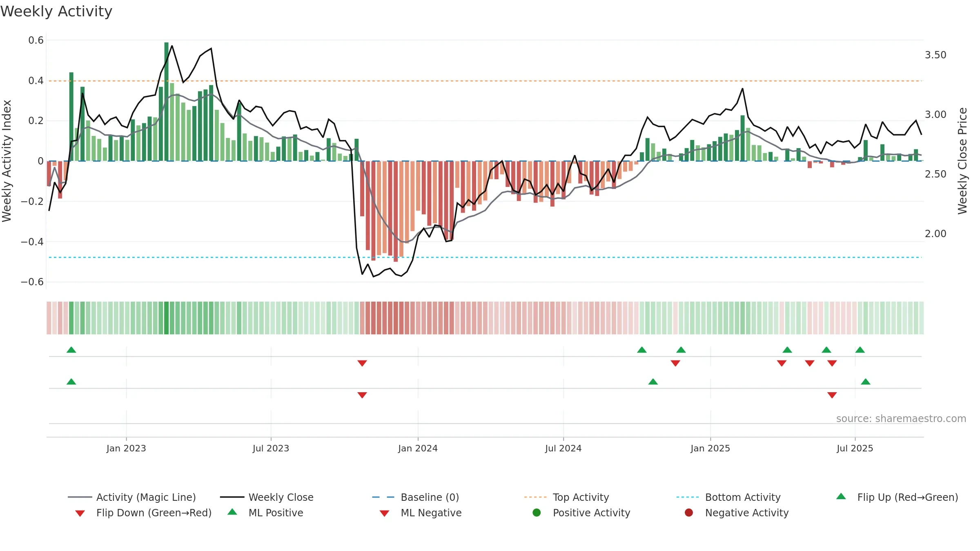Click the 0.4 left axis tick label
980x551 pixels.
click(36, 81)
